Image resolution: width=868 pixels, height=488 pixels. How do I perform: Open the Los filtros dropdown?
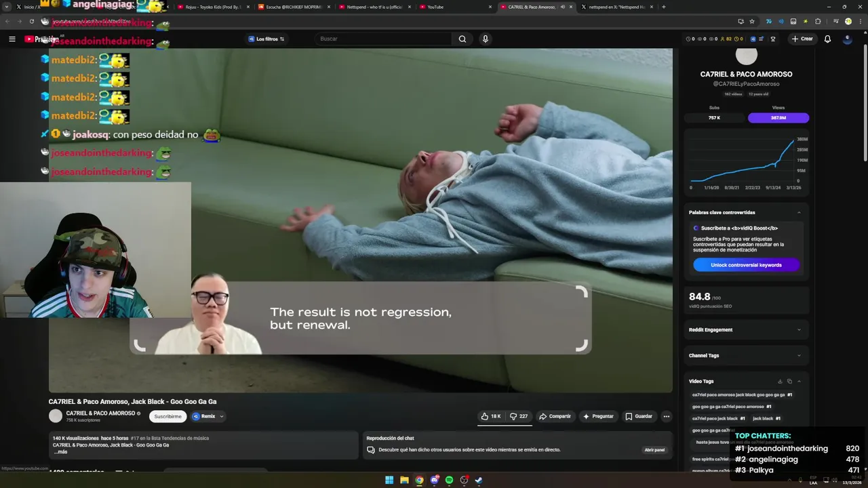[x=266, y=39]
